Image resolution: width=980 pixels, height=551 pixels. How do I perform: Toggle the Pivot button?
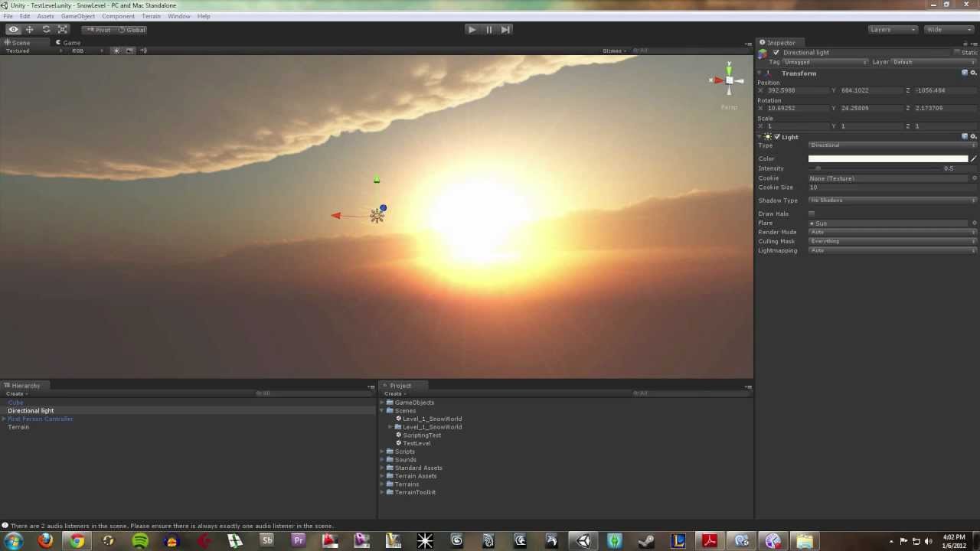(x=98, y=30)
